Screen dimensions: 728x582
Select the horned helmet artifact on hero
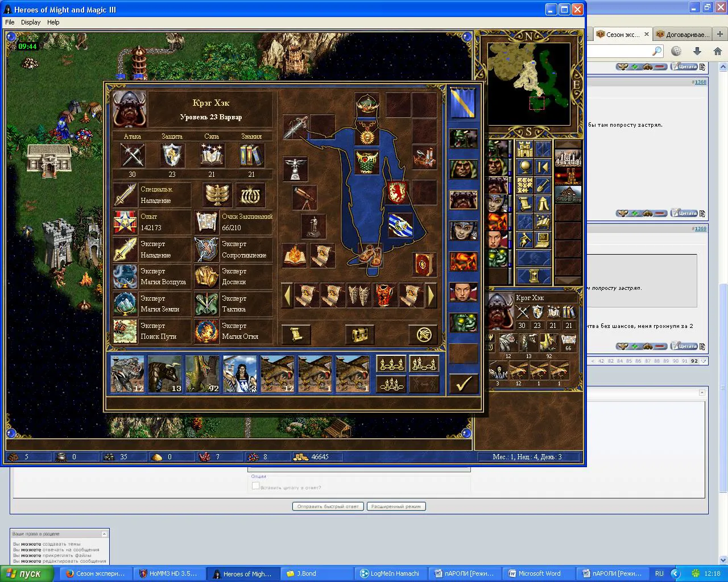pyautogui.click(x=367, y=105)
